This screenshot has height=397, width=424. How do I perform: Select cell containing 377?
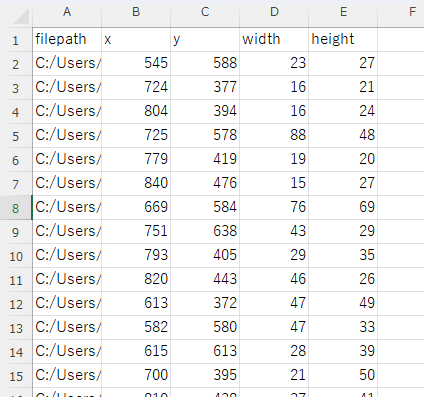pos(205,88)
